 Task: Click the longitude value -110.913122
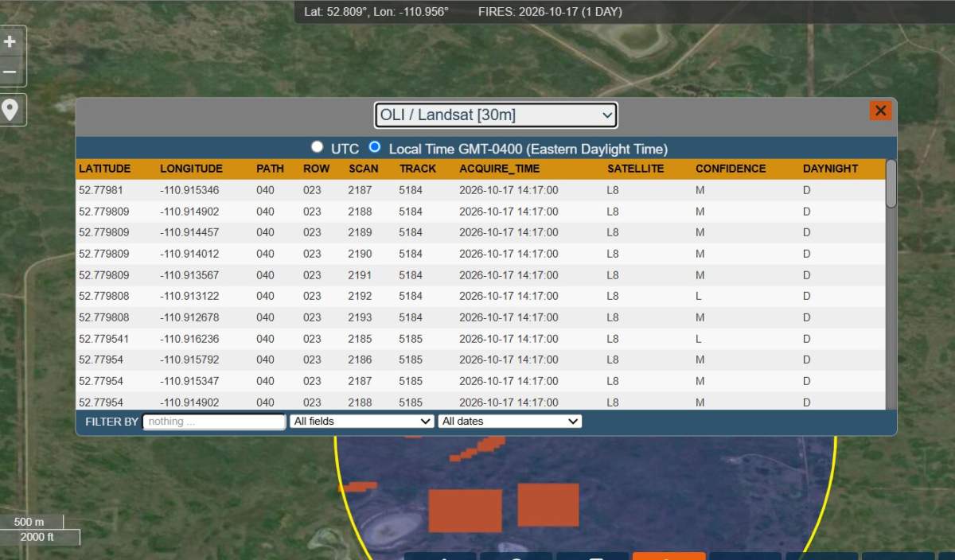coord(189,296)
